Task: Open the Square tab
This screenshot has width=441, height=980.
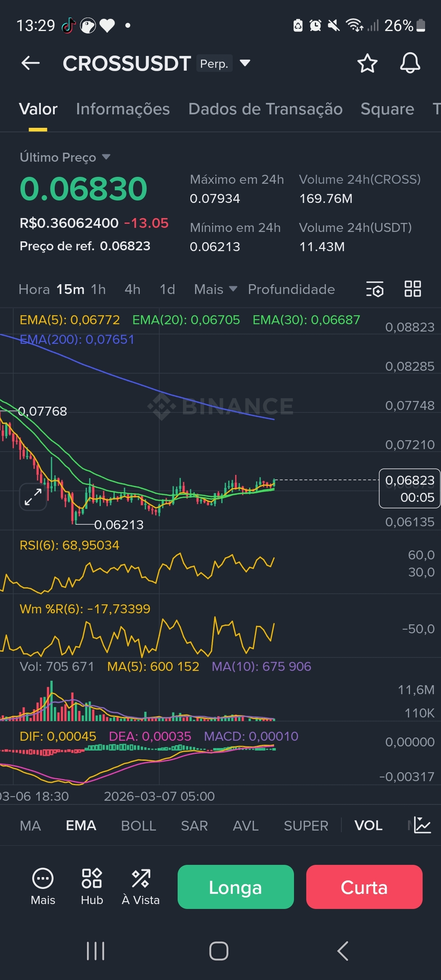Action: click(387, 109)
